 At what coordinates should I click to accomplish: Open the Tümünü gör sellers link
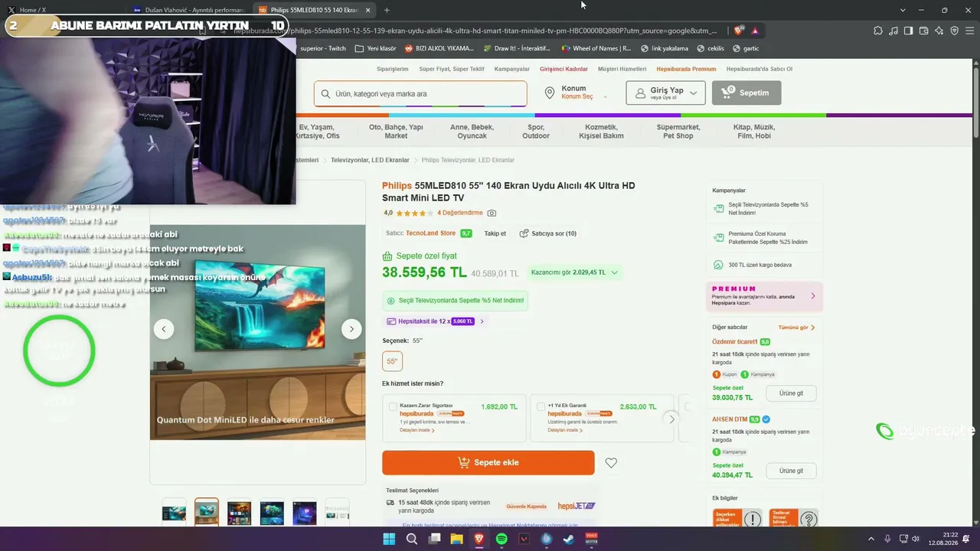(x=796, y=327)
